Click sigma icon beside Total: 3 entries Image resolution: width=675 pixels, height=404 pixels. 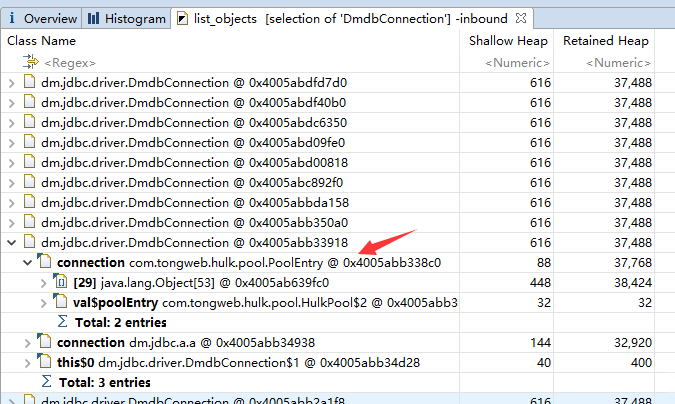tap(46, 381)
